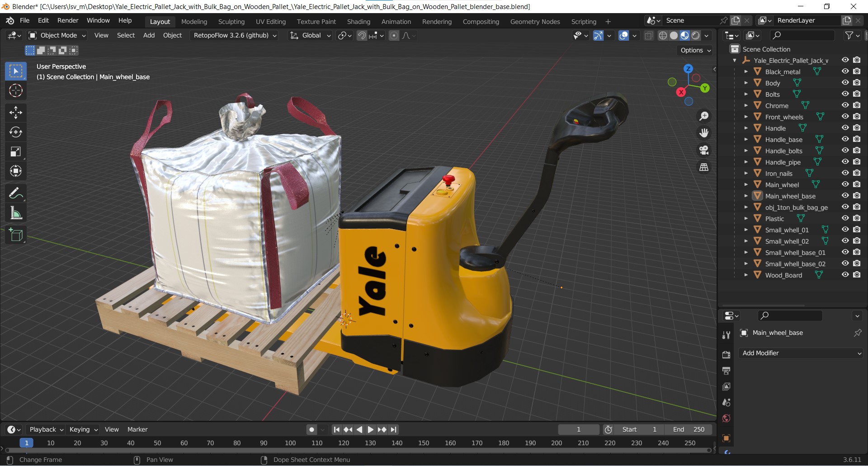The width and height of the screenshot is (868, 466).
Task: Open the Output properties tab
Action: (x=726, y=371)
